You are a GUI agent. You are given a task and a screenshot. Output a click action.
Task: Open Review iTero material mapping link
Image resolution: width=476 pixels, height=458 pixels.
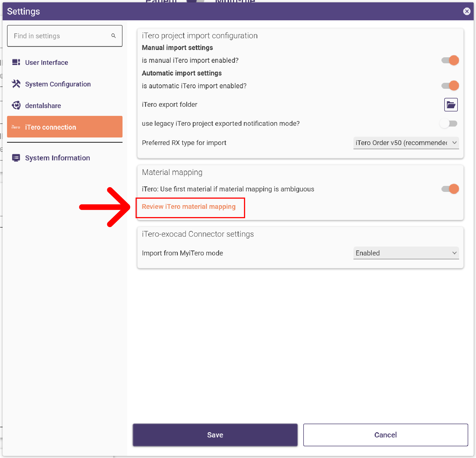[x=189, y=207]
